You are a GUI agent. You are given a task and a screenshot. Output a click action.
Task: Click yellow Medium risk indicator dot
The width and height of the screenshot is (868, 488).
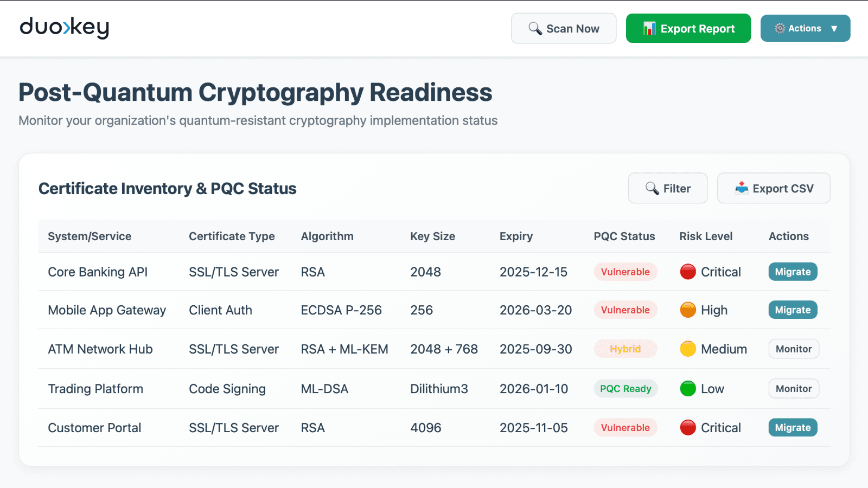tap(688, 349)
